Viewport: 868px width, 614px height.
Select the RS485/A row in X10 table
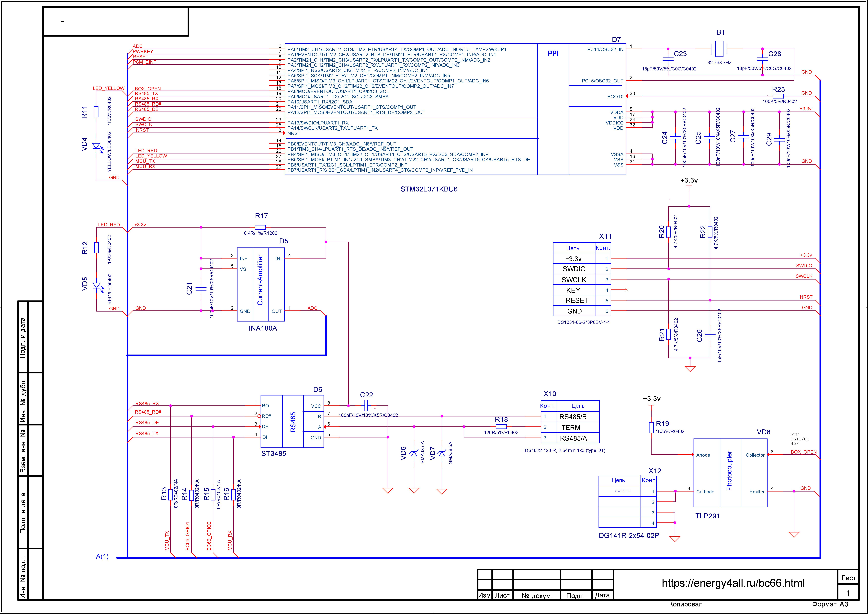click(570, 438)
